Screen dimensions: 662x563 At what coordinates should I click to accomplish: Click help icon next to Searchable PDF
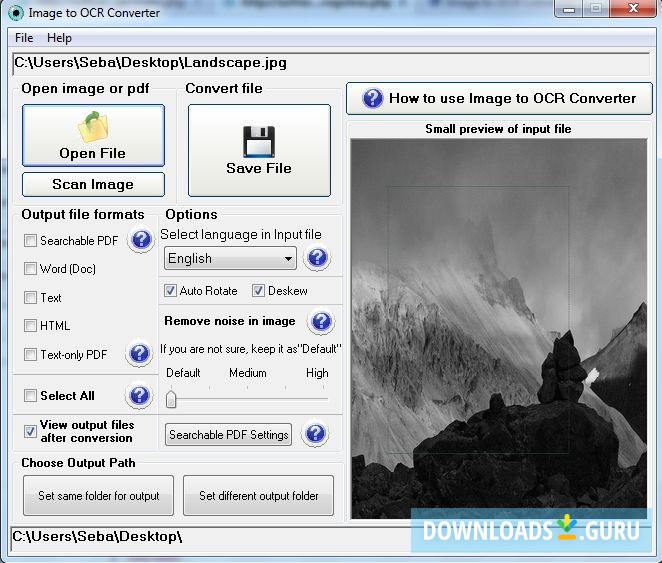(x=141, y=240)
